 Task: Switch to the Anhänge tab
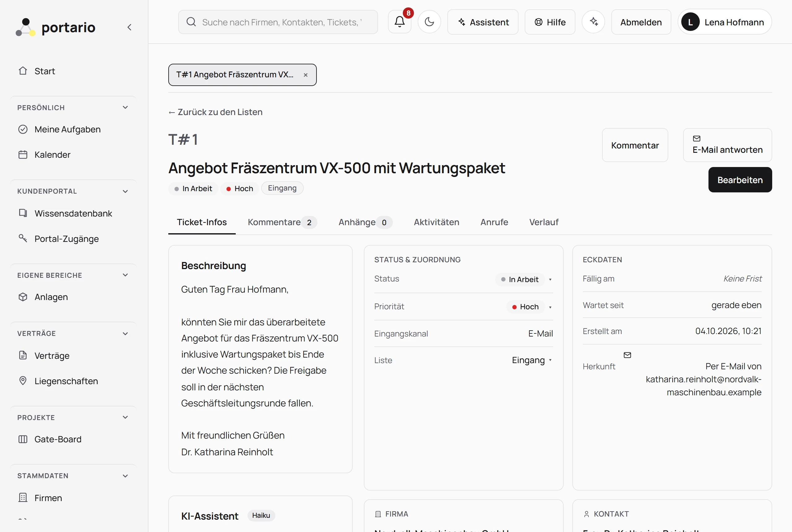point(365,222)
